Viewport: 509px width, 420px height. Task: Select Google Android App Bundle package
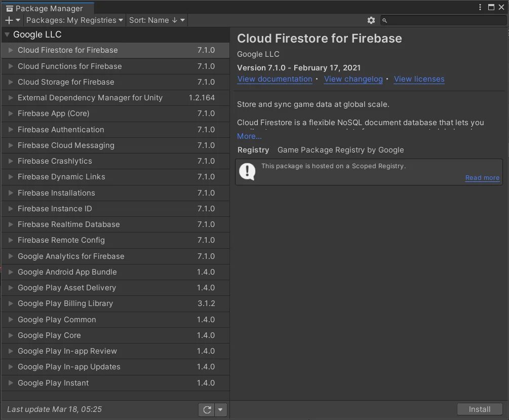click(x=115, y=272)
